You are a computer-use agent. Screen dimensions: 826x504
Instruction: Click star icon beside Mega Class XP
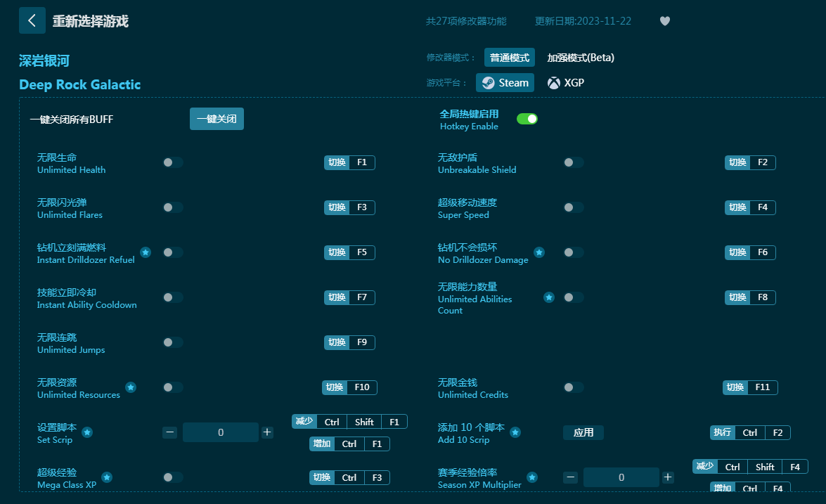click(x=107, y=477)
